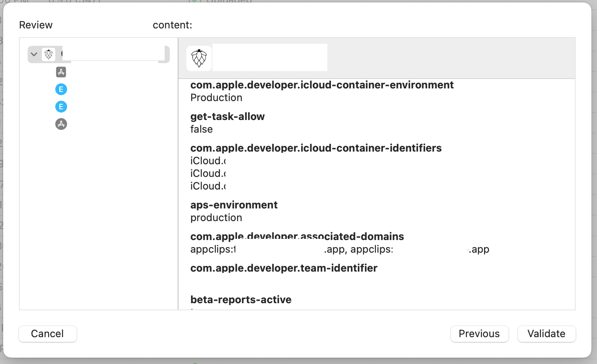This screenshot has height=364, width=597.
Task: Click the large hop icon in detail header
Action: point(199,58)
